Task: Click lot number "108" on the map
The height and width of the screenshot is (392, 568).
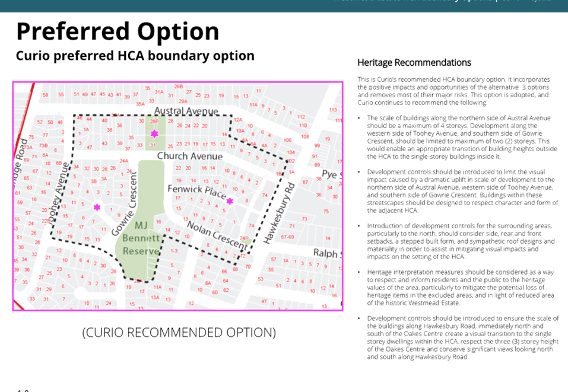Action: [x=305, y=136]
